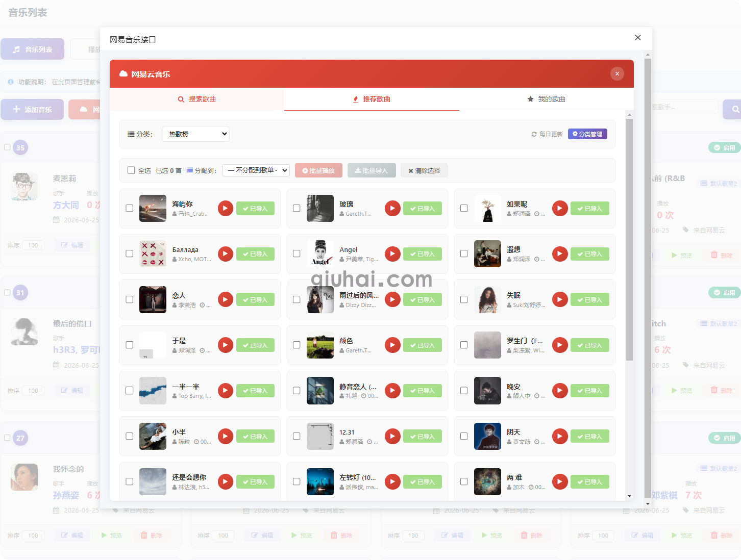This screenshot has width=741, height=560.
Task: Play the song 于是
Action: (x=225, y=345)
